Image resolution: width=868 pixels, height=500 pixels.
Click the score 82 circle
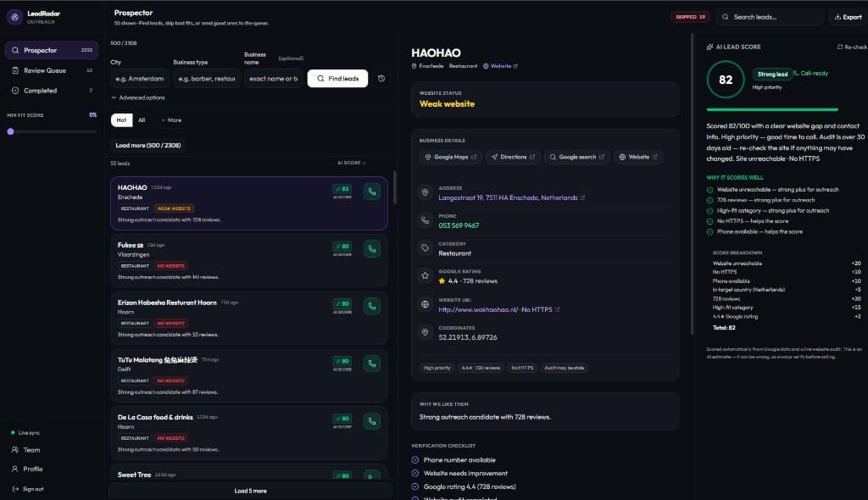click(726, 80)
